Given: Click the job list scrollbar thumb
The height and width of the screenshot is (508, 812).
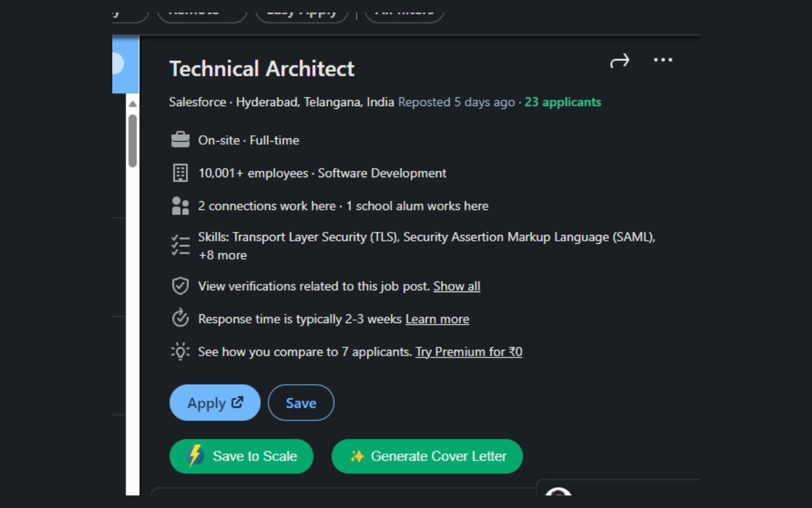Looking at the screenshot, I should tap(133, 140).
